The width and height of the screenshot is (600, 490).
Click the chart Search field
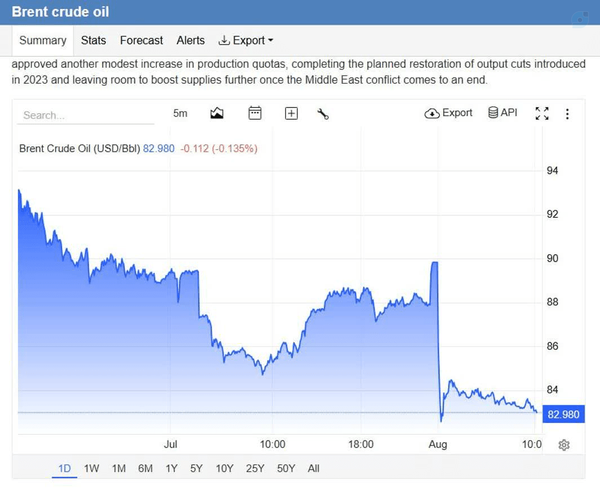(x=86, y=115)
